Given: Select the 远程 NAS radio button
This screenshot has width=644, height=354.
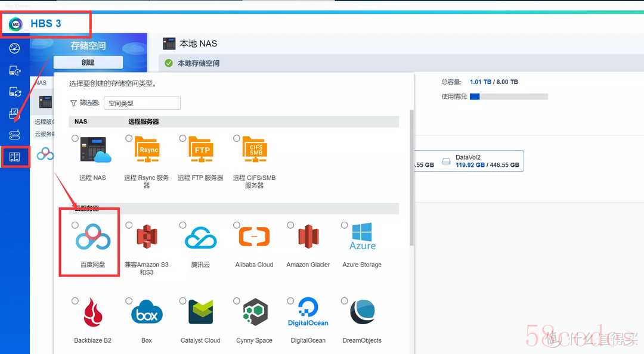Looking at the screenshot, I should coord(75,138).
